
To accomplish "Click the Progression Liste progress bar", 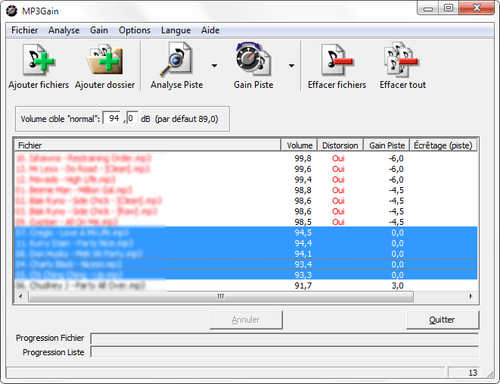I will 285,352.
